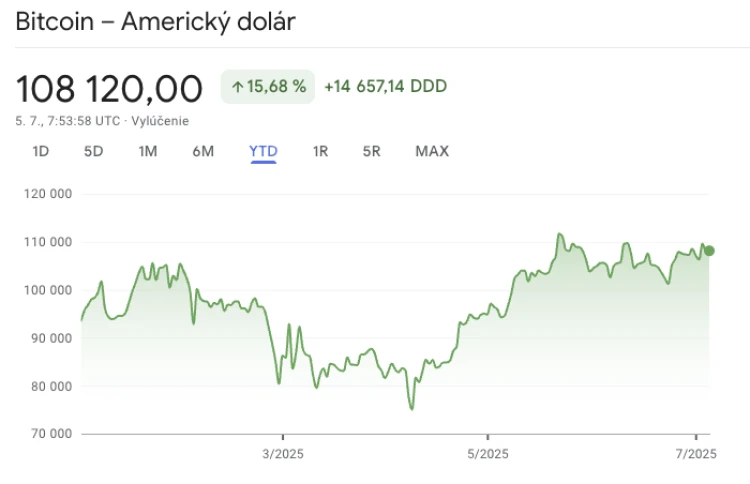Show the 6M price history
The width and height of the screenshot is (750, 484).
(x=203, y=152)
